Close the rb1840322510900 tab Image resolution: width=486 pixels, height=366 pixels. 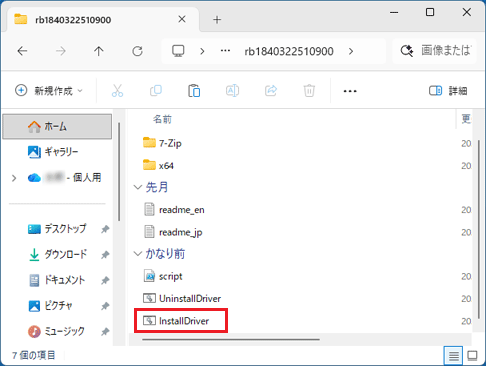coord(182,19)
